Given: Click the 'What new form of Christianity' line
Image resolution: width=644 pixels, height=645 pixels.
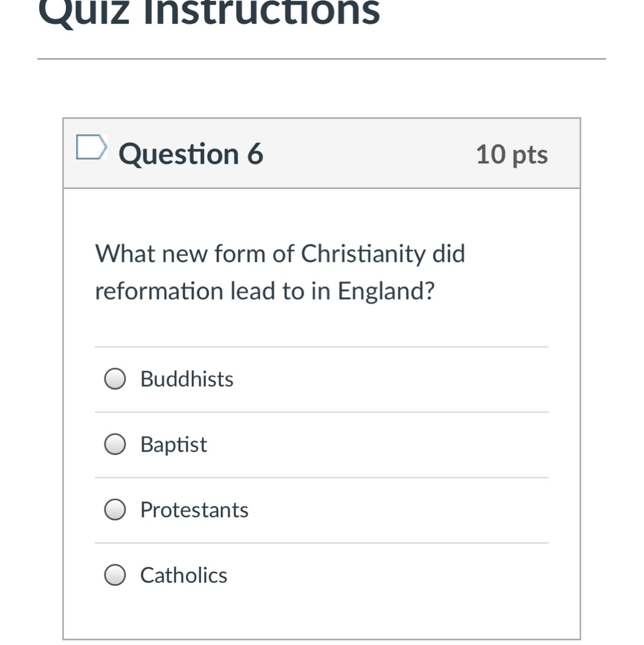Looking at the screenshot, I should pyautogui.click(x=280, y=253).
